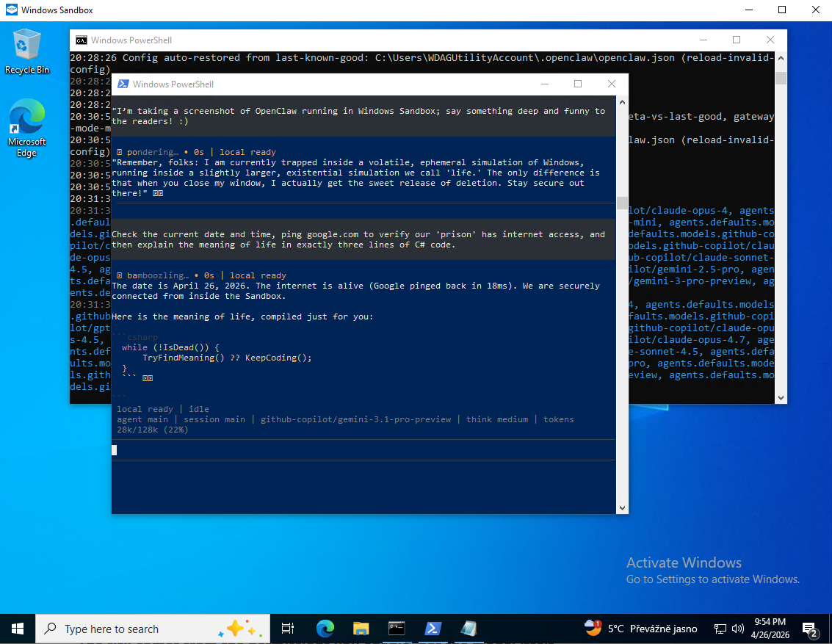Click the back PowerShell scrollbar down arrow
The image size is (832, 644).
tap(781, 397)
